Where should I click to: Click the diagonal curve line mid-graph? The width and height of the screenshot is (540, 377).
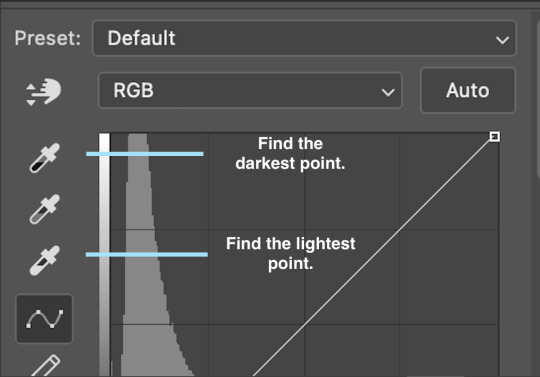pyautogui.click(x=372, y=257)
